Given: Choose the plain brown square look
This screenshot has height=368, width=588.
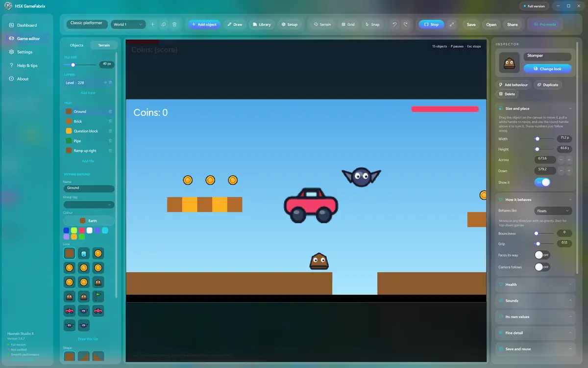Looking at the screenshot, I should pos(70,253).
